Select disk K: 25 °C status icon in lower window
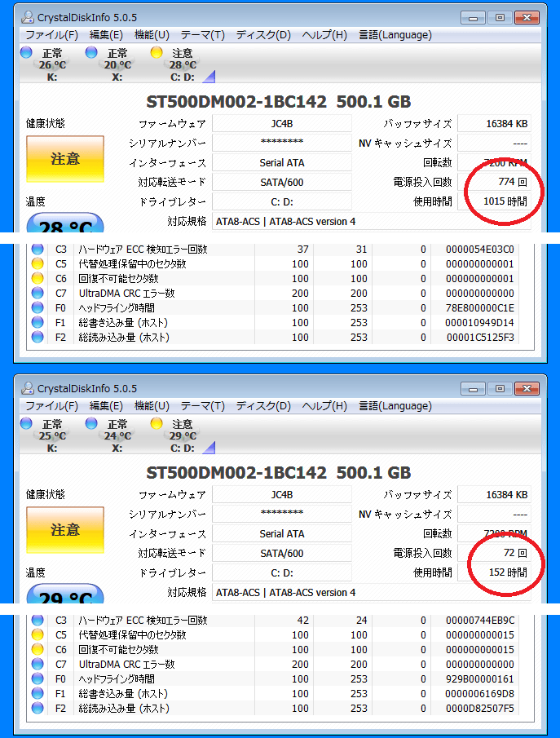The height and width of the screenshot is (738, 560). (x=26, y=423)
